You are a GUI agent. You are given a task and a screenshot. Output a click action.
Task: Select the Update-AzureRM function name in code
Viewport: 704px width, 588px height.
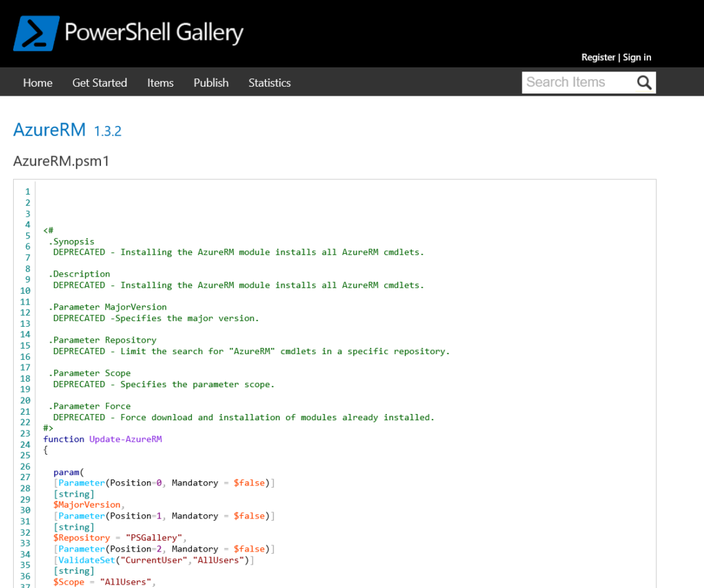coord(125,439)
